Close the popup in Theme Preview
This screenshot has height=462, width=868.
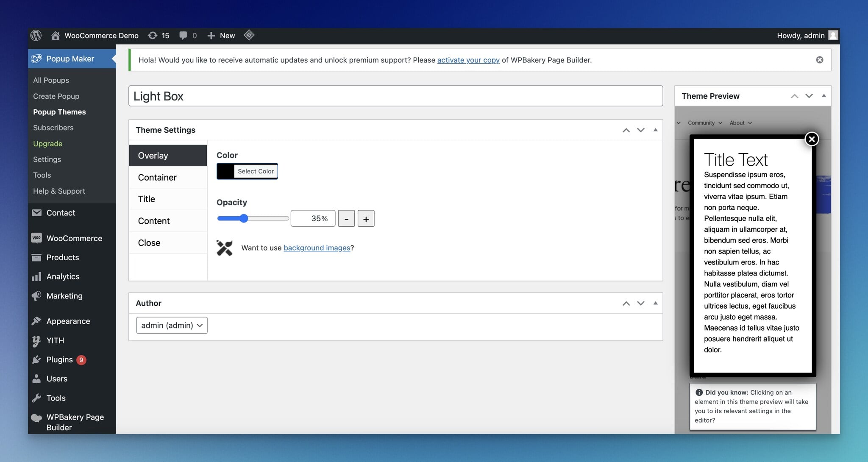point(812,139)
